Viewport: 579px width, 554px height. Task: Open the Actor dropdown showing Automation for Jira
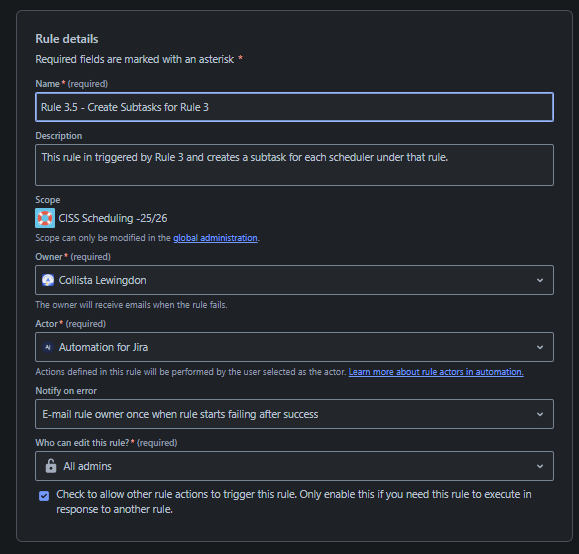click(294, 347)
